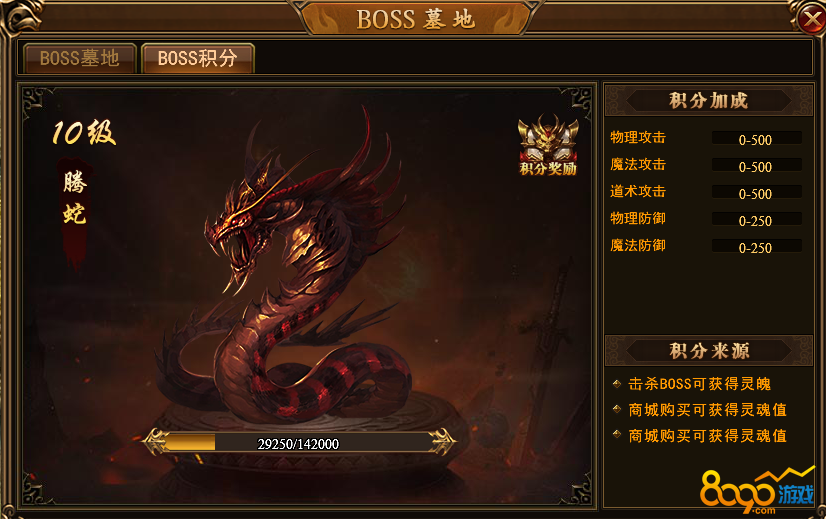Click the diamond bullet beside 击杀BOSS可获得灵魄
The image size is (826, 519).
coord(617,384)
